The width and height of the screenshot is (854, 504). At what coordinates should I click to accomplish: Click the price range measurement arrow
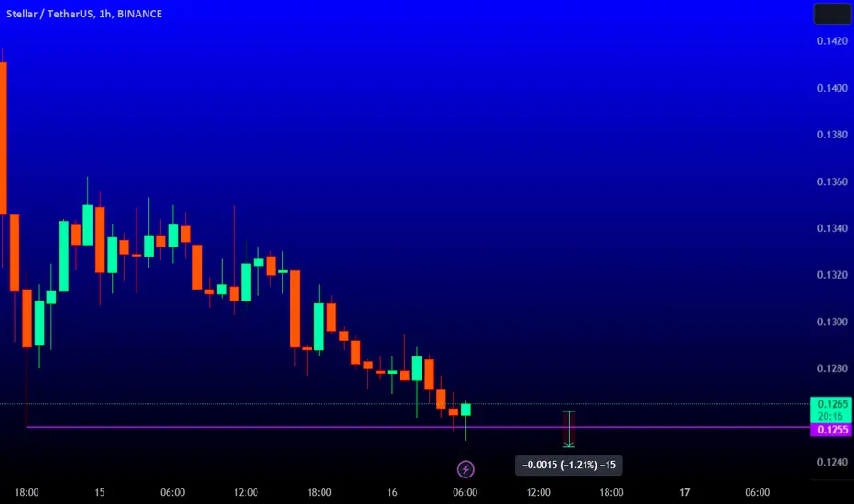(x=569, y=429)
